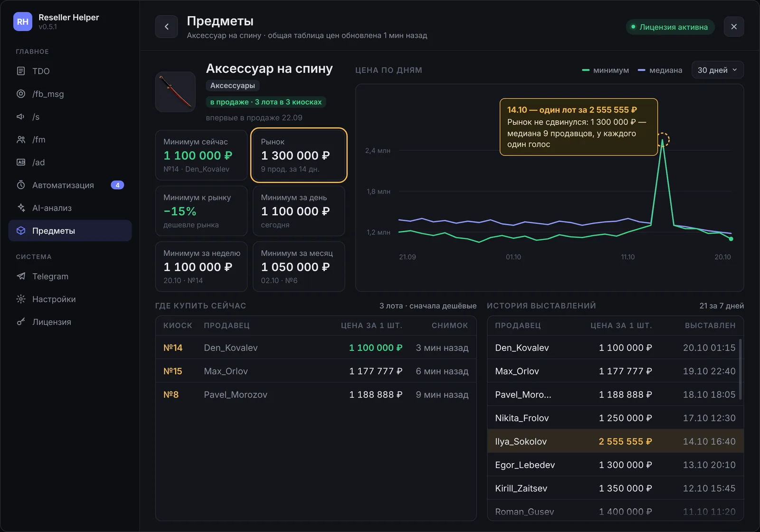Select the Минимум сейчас card
This screenshot has width=760, height=532.
coord(201,155)
